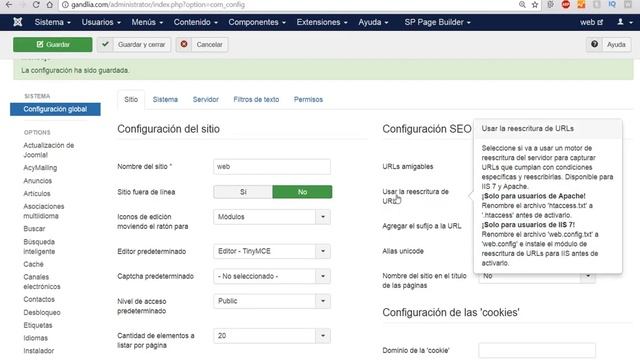The image size is (640, 360).
Task: Open Instalador option
Action: click(x=39, y=351)
